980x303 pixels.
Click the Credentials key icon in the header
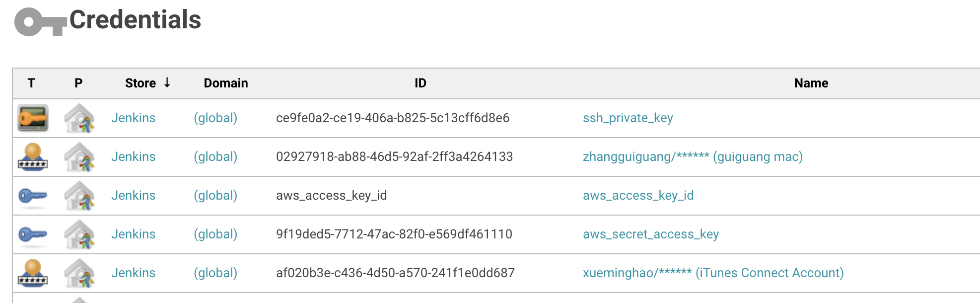point(41,22)
